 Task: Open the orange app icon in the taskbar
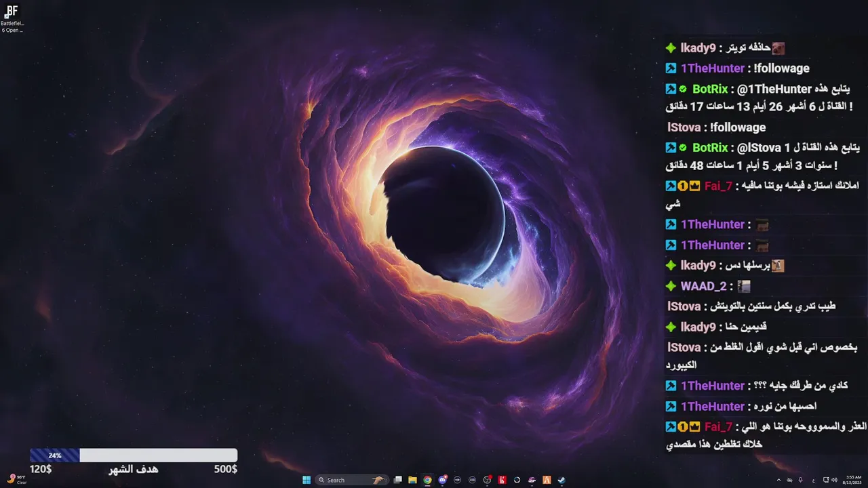point(547,480)
